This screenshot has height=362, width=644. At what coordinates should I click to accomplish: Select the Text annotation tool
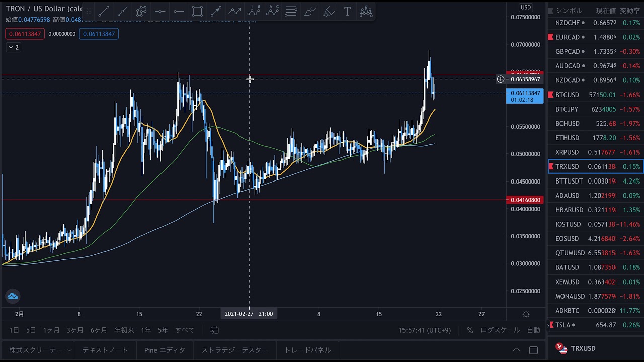point(347,11)
